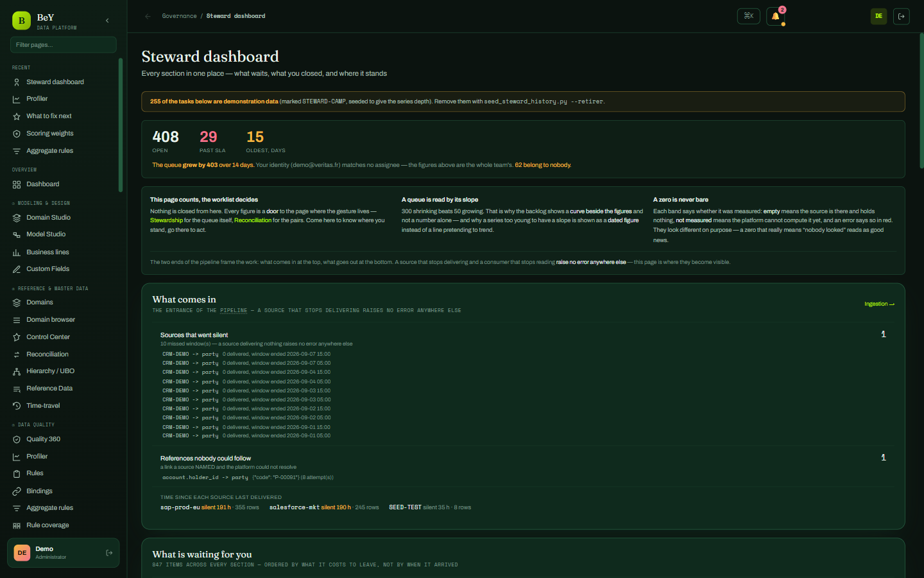Click the 408 open count
The image size is (924, 578).
coord(166,137)
